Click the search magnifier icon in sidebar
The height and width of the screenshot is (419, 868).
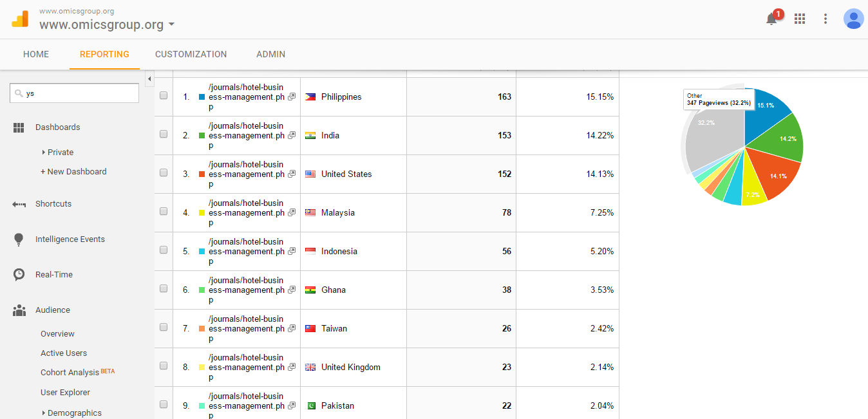point(19,93)
